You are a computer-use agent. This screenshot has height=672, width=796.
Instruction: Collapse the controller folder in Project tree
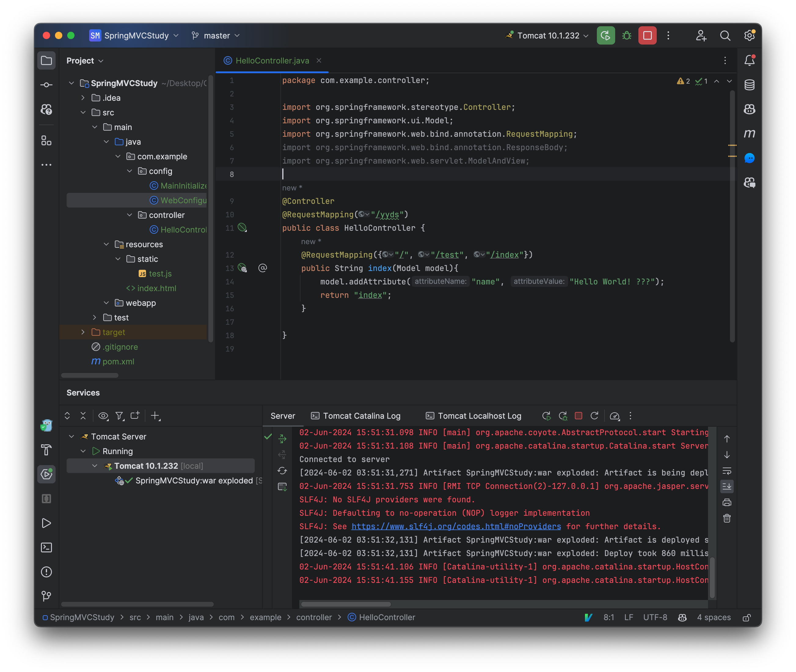[130, 215]
